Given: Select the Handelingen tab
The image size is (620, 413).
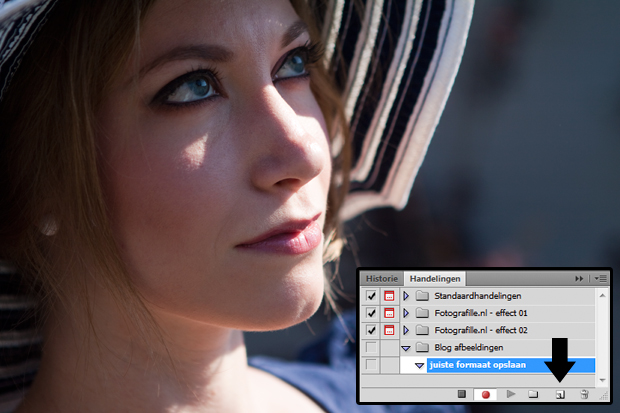Looking at the screenshot, I should [435, 278].
